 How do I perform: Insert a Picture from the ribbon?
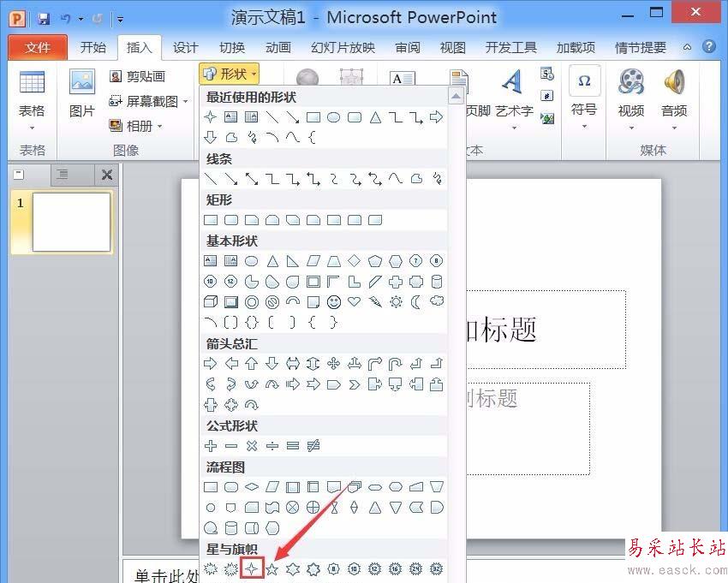tap(82, 92)
